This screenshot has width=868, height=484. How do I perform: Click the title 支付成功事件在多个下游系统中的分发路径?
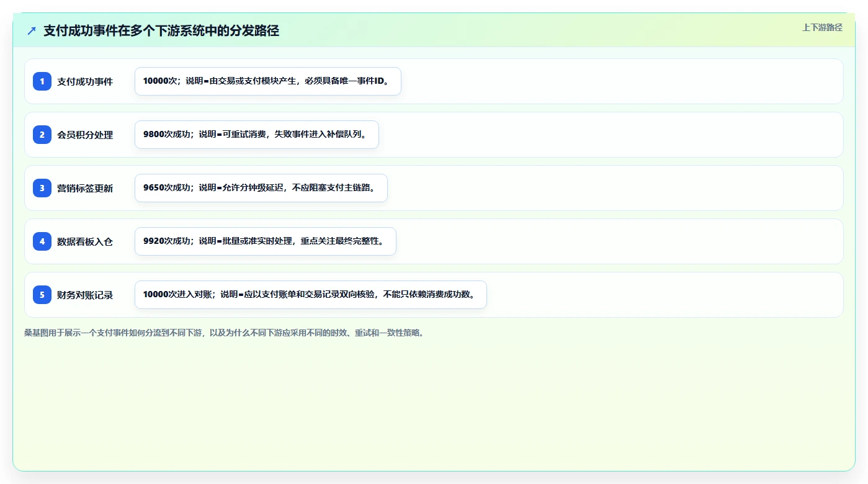pyautogui.click(x=161, y=30)
